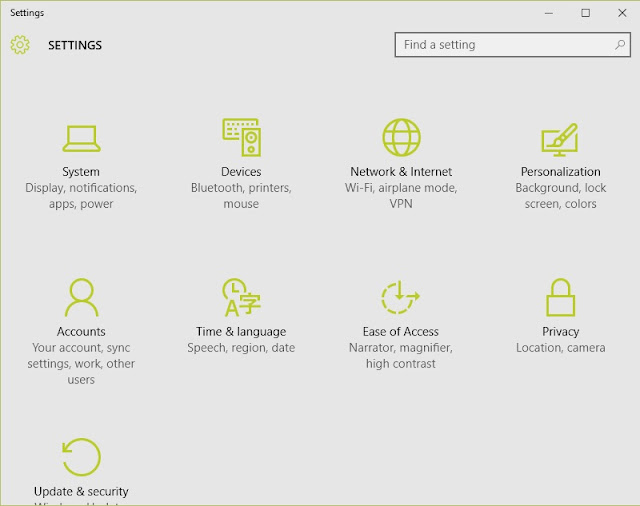Select the Privacy label

point(560,332)
